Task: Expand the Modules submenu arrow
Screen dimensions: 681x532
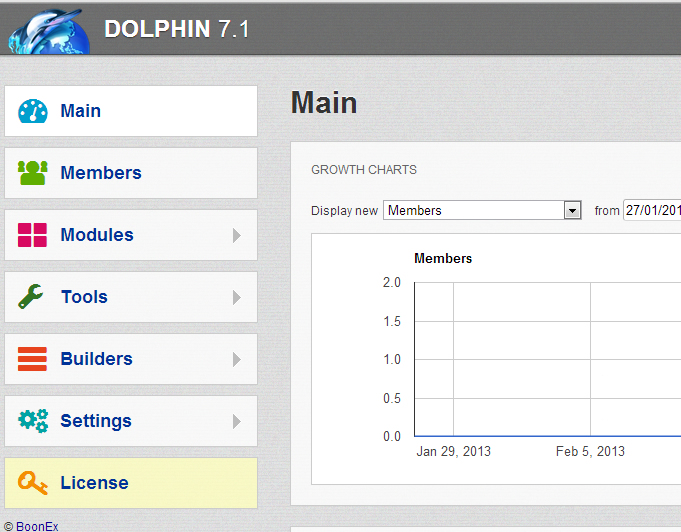Action: point(237,235)
